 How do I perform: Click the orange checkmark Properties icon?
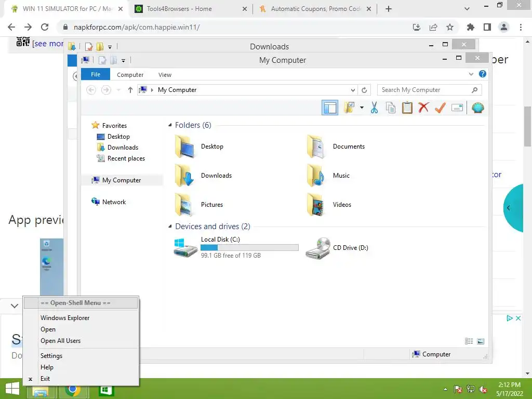pyautogui.click(x=440, y=108)
